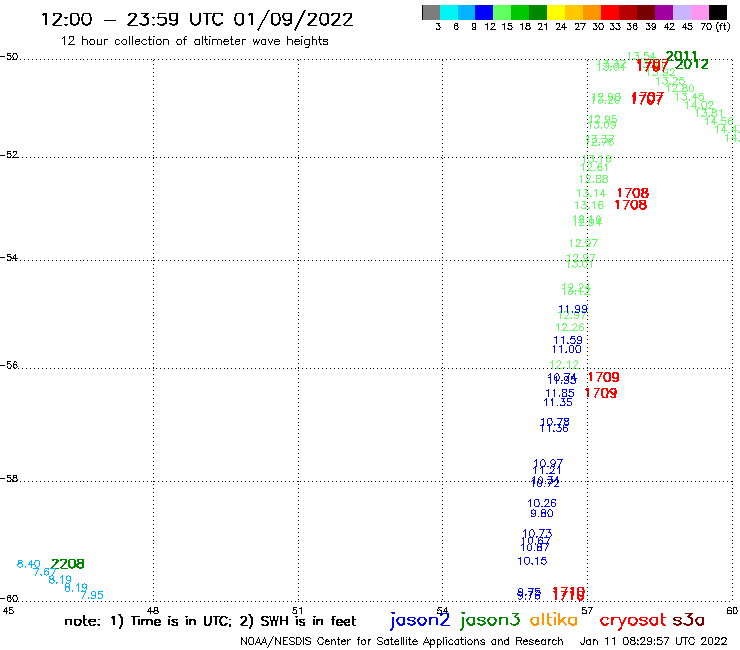Click the light blue value 7.95

[x=92, y=595]
